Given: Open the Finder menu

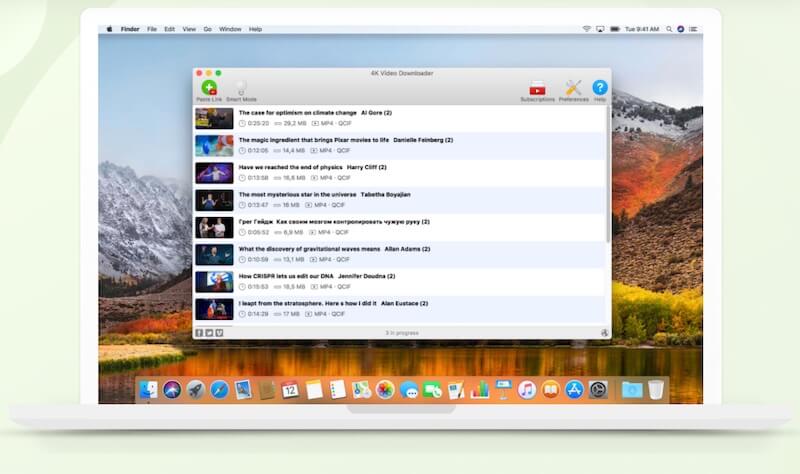Looking at the screenshot, I should click(130, 29).
